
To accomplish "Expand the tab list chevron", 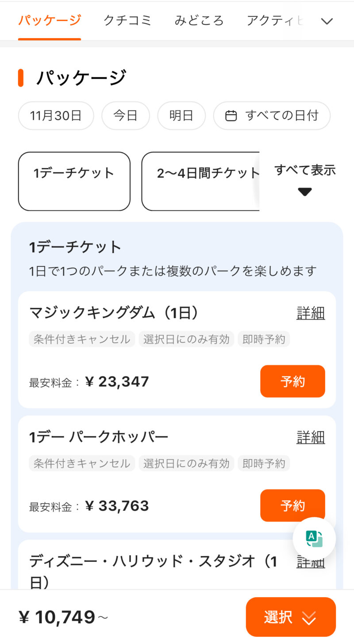I will [x=327, y=21].
